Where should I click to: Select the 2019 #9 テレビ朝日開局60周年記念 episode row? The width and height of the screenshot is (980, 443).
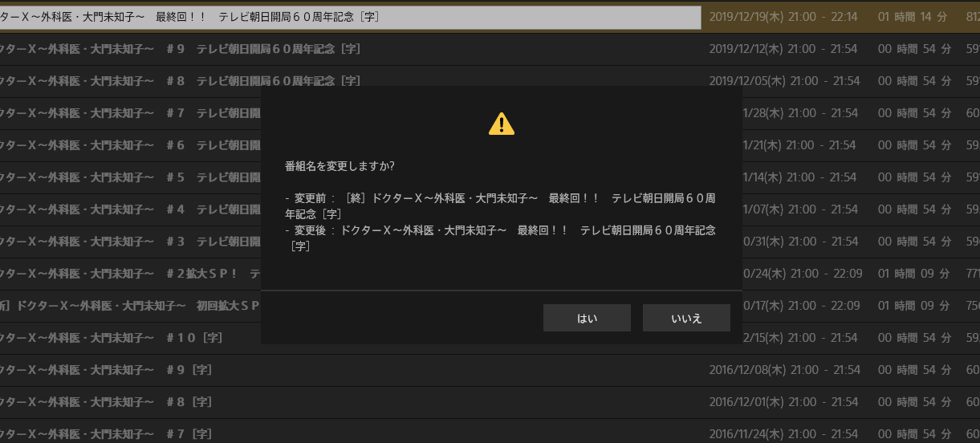(x=490, y=49)
